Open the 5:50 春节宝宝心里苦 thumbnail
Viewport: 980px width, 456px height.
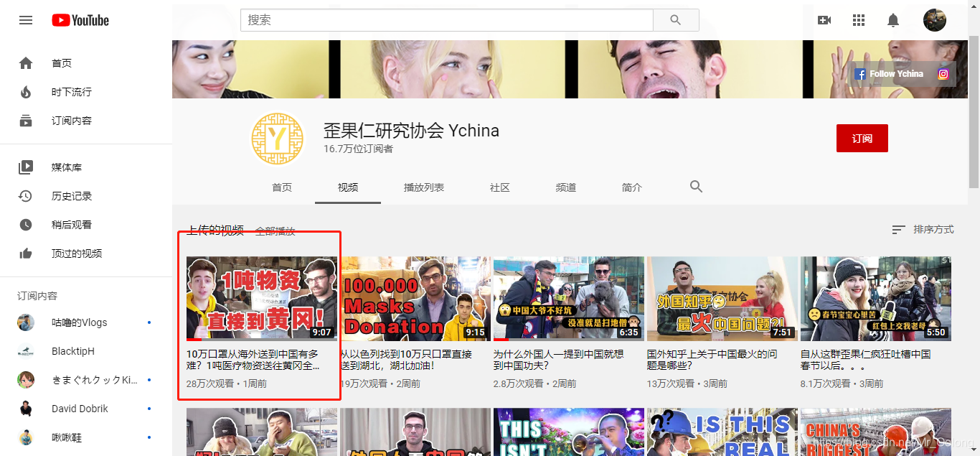pyautogui.click(x=876, y=298)
